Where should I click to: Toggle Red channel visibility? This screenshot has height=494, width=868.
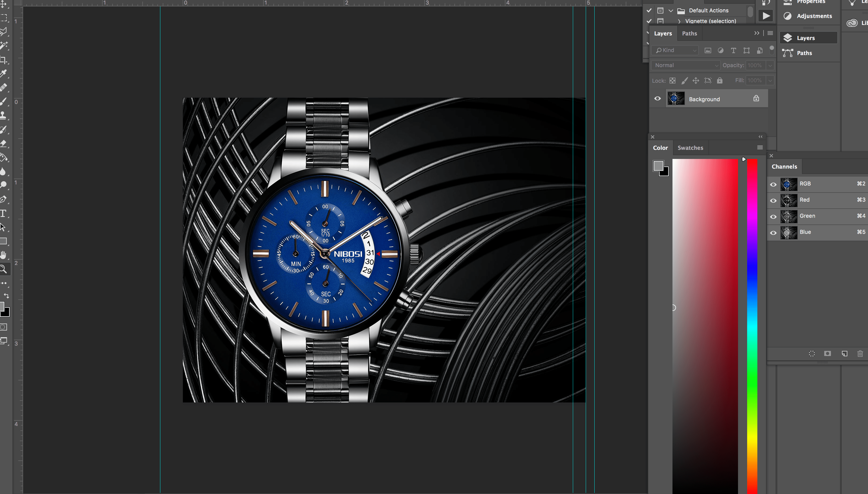773,200
